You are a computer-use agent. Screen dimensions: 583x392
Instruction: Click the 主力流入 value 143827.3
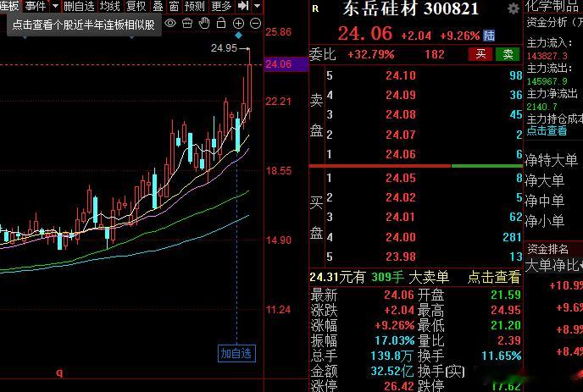point(547,56)
